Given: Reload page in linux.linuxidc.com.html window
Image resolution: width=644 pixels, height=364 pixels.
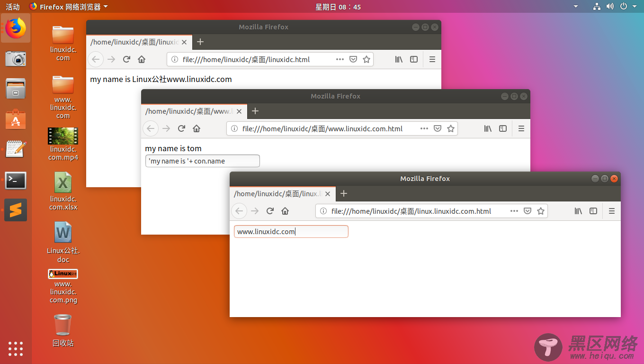Looking at the screenshot, I should click(270, 211).
